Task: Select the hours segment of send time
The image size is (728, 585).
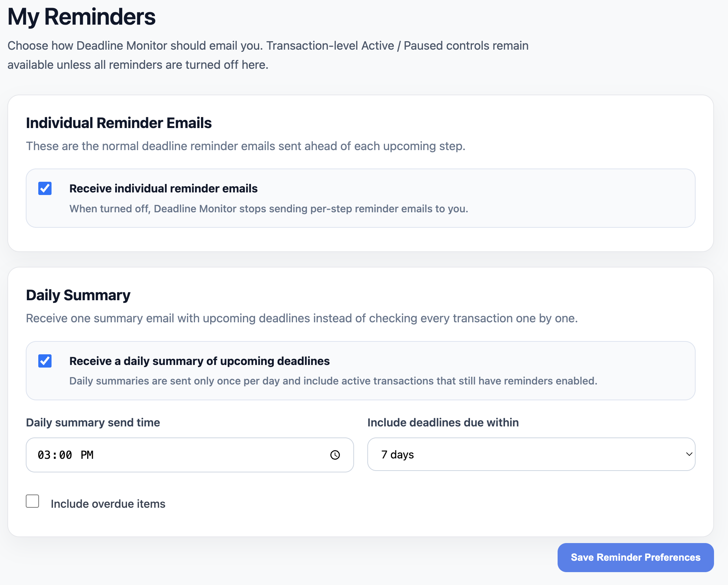Action: [x=44, y=455]
